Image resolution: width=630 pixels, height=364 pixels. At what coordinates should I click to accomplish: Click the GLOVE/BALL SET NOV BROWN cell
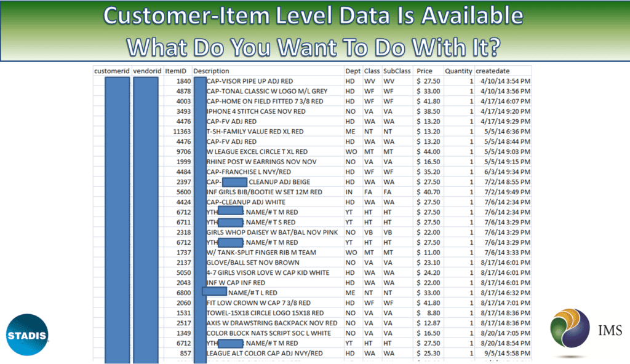[253, 263]
